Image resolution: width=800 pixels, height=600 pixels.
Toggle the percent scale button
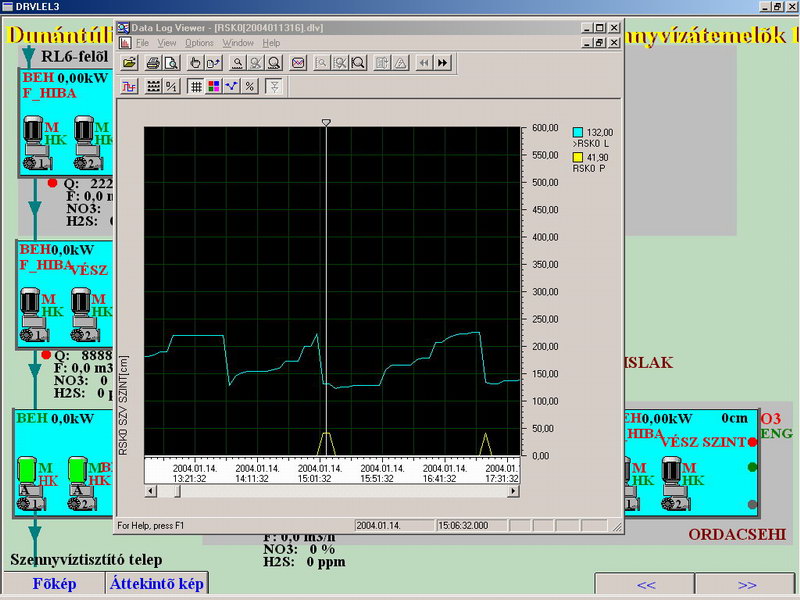point(249,87)
